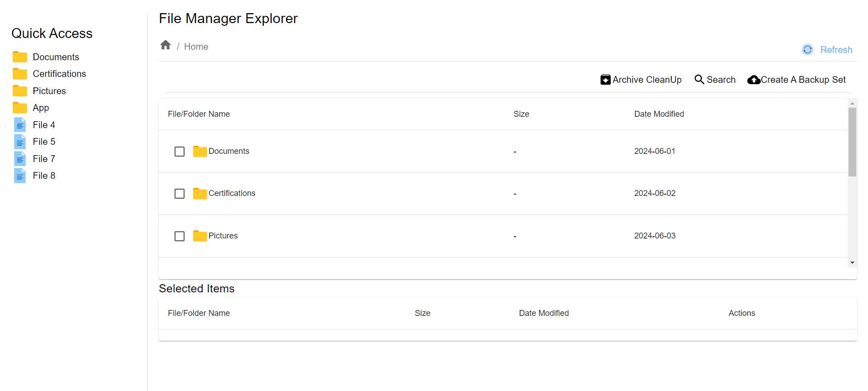Click the Refresh circular arrows icon
Image resolution: width=868 pixels, height=391 pixels.
click(x=807, y=50)
